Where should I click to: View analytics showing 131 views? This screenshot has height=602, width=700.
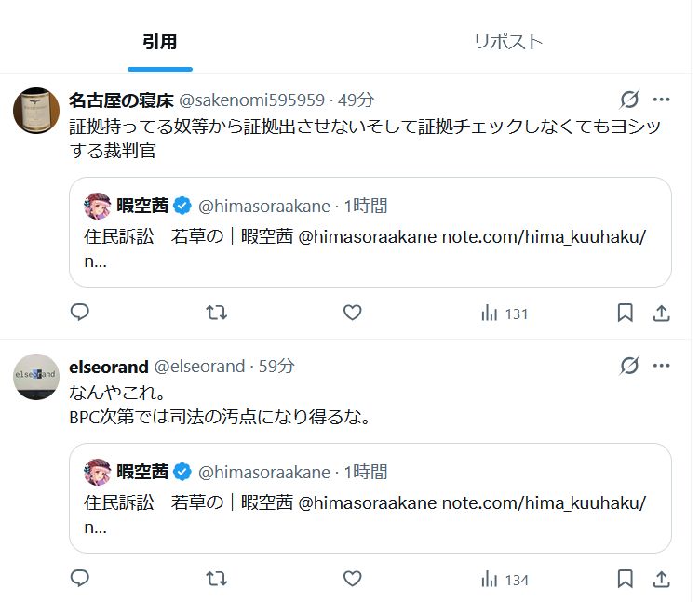[505, 314]
